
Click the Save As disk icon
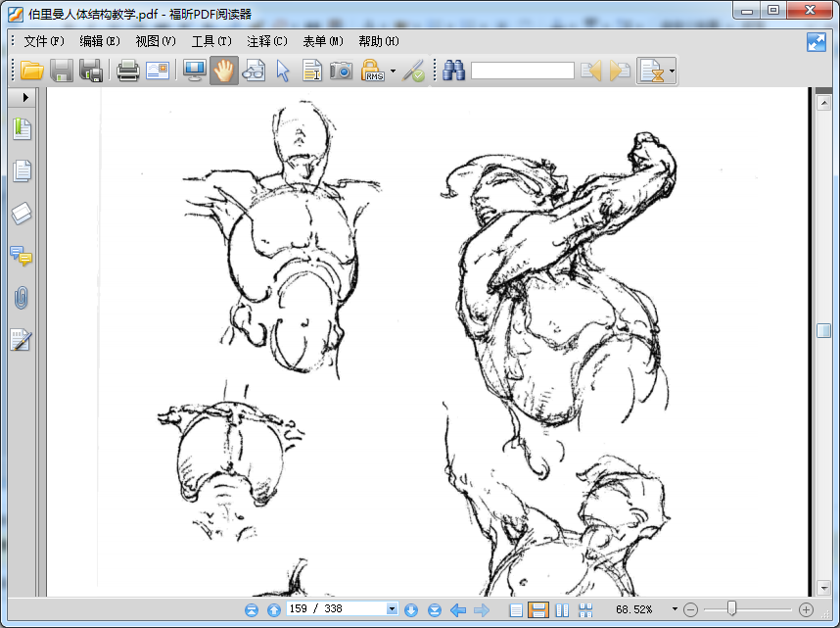pyautogui.click(x=91, y=71)
